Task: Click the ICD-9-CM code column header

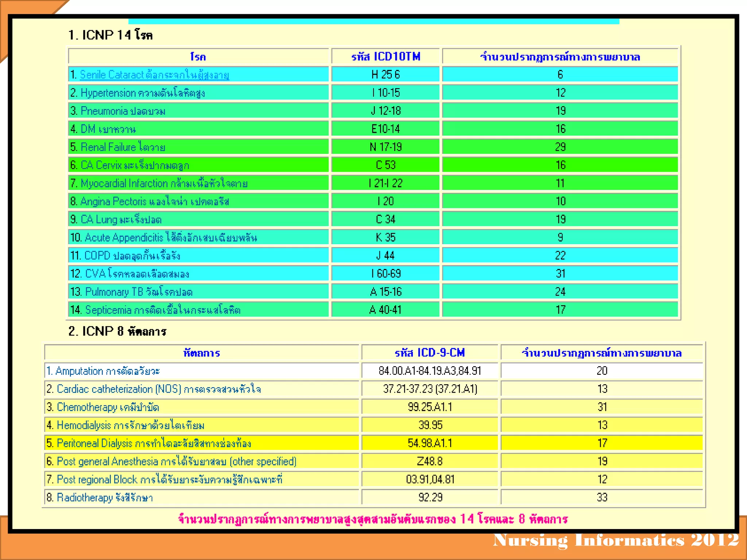Action: click(430, 353)
